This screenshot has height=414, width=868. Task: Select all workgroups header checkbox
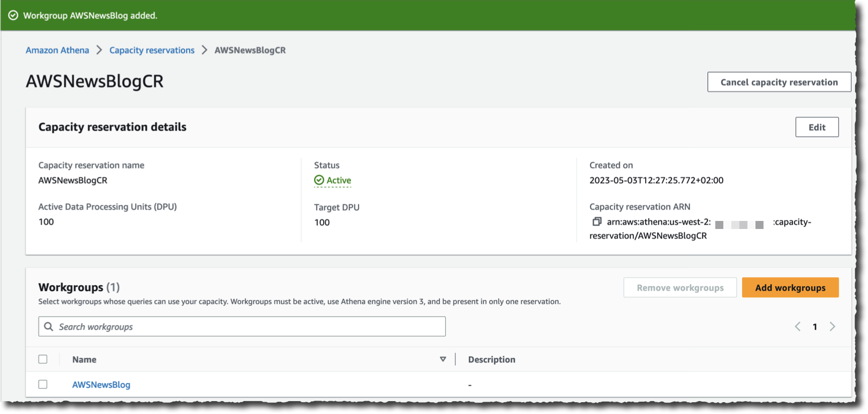[43, 359]
